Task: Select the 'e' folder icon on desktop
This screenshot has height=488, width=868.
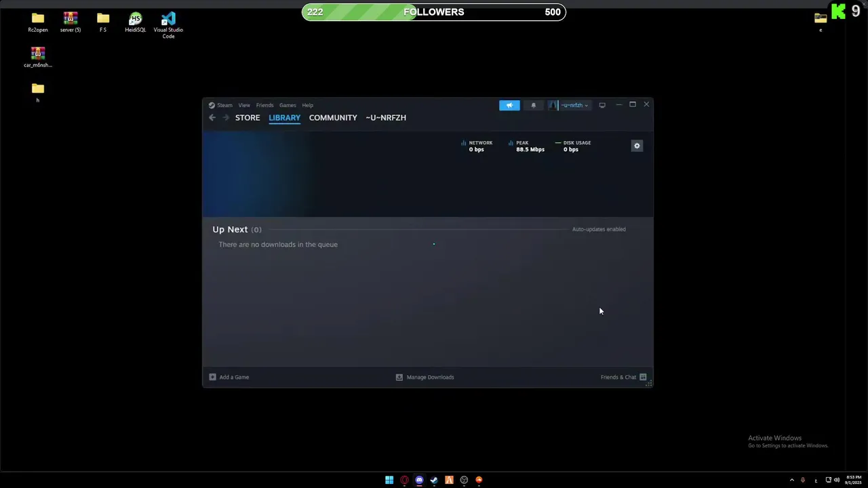Action: tap(821, 22)
